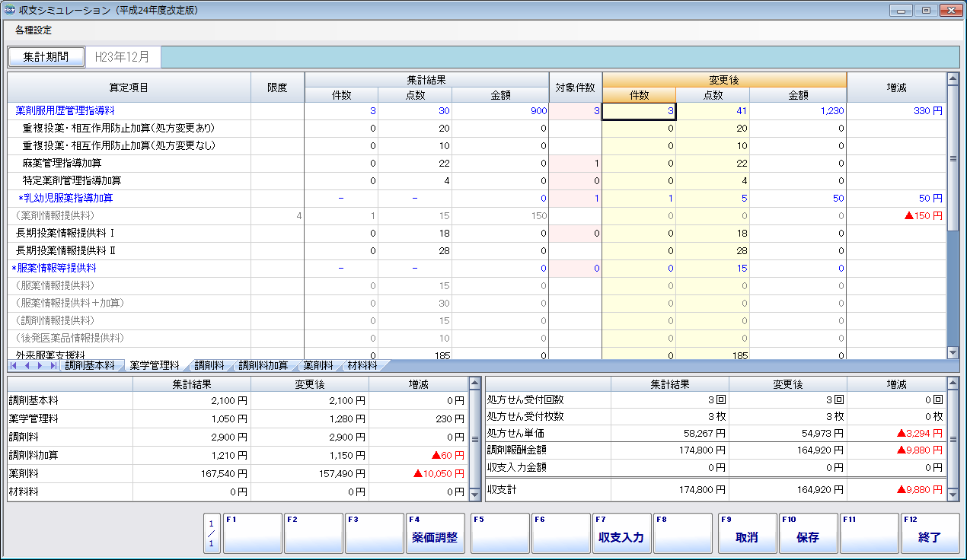Click the 対象件数 column header
Image resolution: width=967 pixels, height=560 pixels.
[576, 87]
